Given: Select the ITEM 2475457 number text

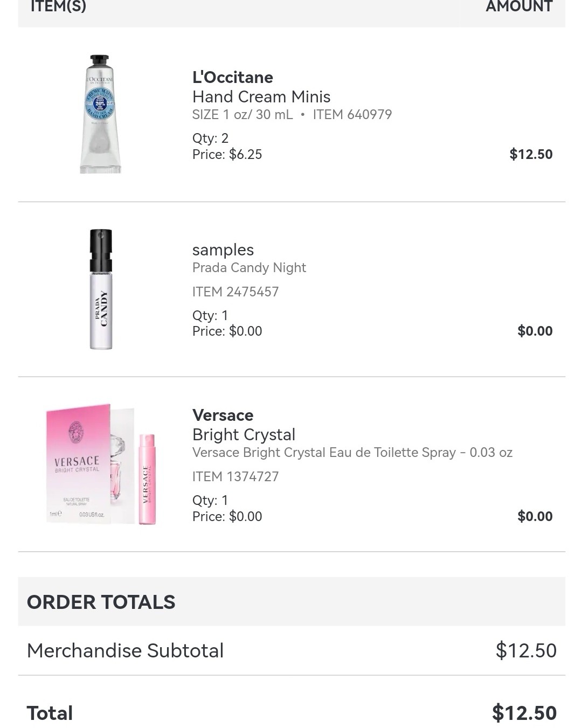Looking at the screenshot, I should pos(235,292).
